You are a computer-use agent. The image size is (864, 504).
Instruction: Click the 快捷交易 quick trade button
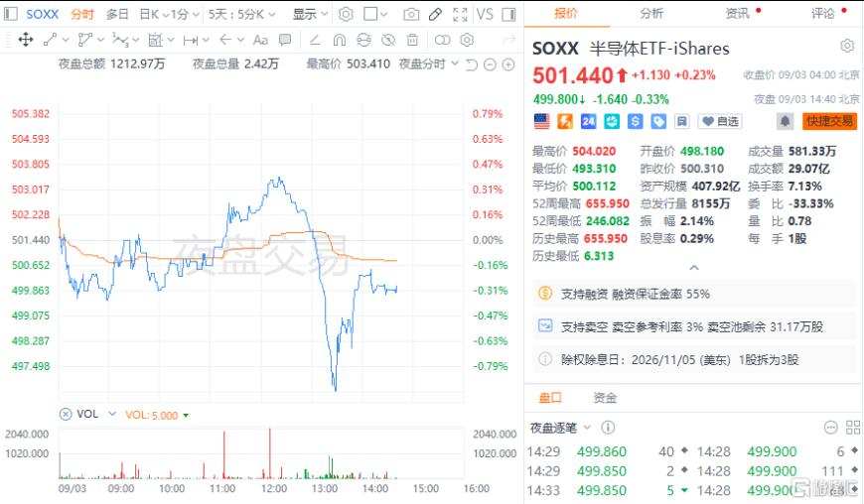[x=829, y=121]
